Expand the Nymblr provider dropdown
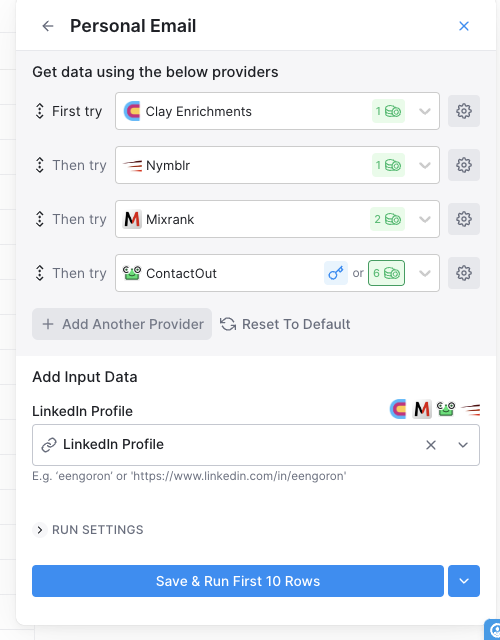Image resolution: width=500 pixels, height=640 pixels. [424, 165]
